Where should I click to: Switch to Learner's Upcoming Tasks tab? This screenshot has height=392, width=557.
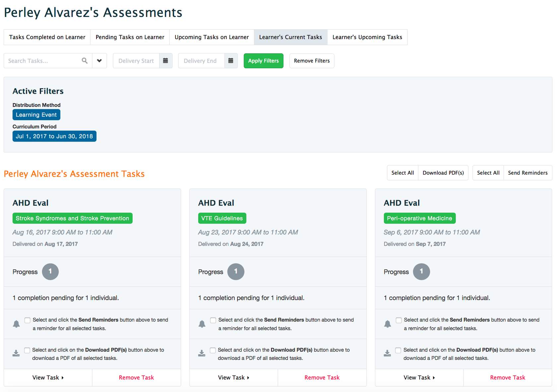(x=367, y=37)
